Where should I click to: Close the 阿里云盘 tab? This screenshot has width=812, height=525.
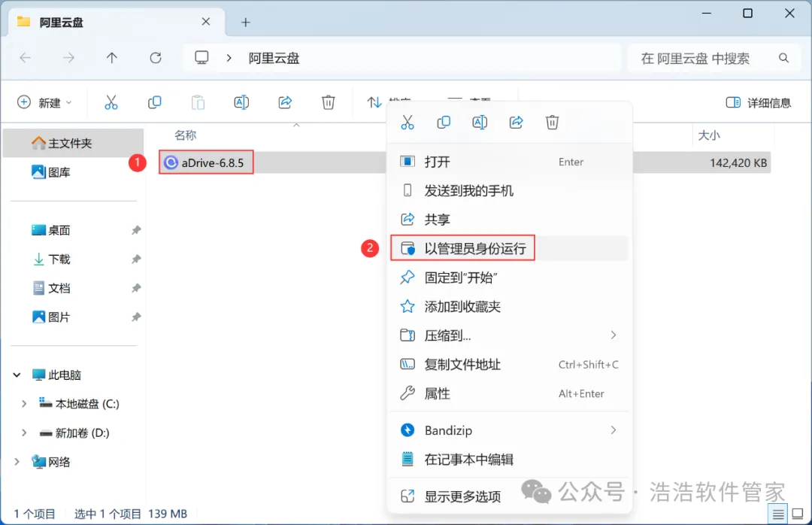[205, 22]
